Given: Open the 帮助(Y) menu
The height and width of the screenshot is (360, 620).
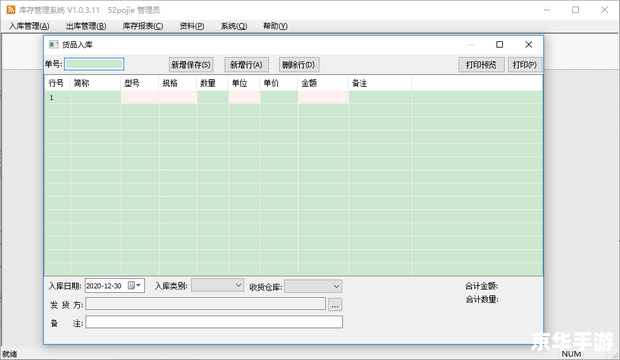Looking at the screenshot, I should [x=275, y=26].
